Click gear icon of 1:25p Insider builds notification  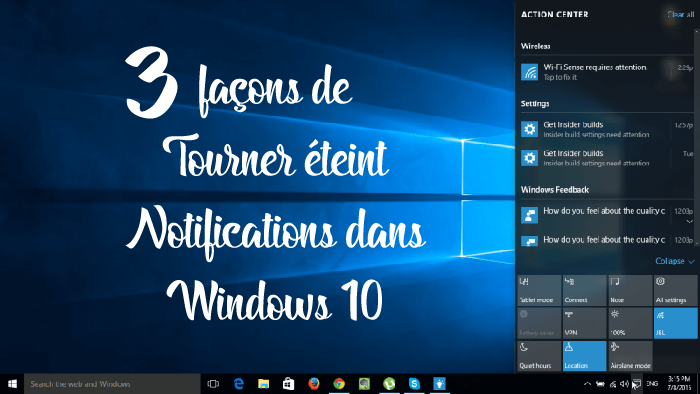529,129
